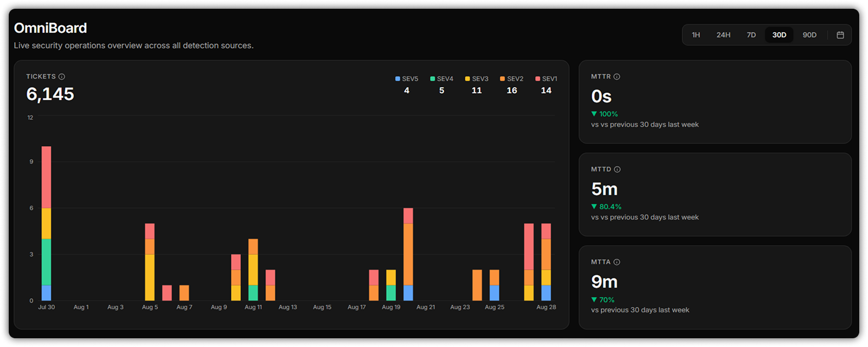
Task: Click the MTTA value 9m
Action: (x=604, y=282)
